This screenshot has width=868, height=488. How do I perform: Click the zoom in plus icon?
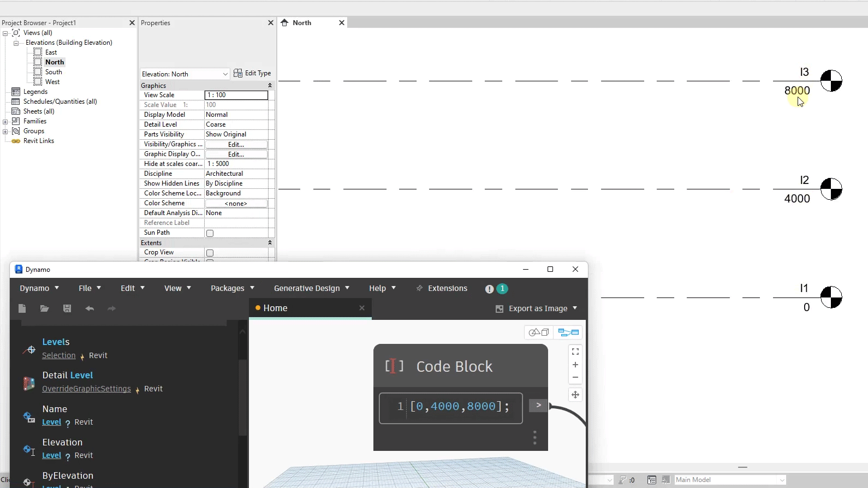(x=575, y=365)
